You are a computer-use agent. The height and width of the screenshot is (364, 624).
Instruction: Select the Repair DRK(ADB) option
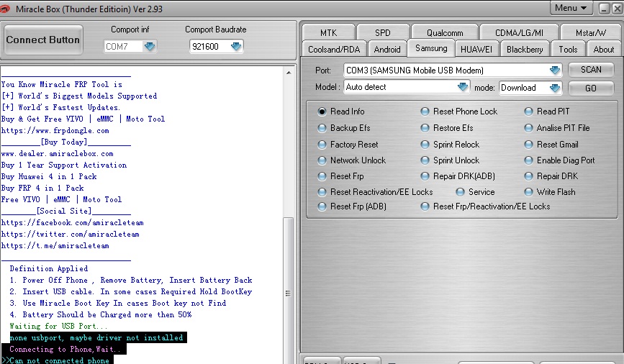(x=425, y=176)
